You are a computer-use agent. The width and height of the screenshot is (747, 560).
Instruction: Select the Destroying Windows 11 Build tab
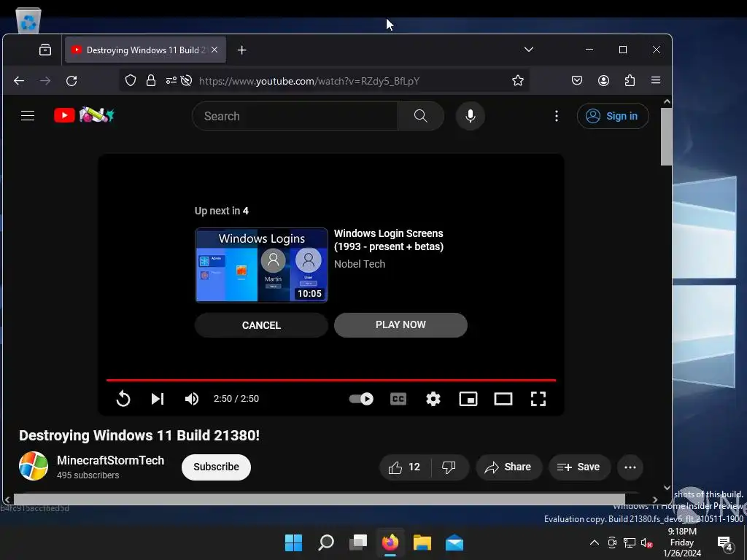[145, 50]
